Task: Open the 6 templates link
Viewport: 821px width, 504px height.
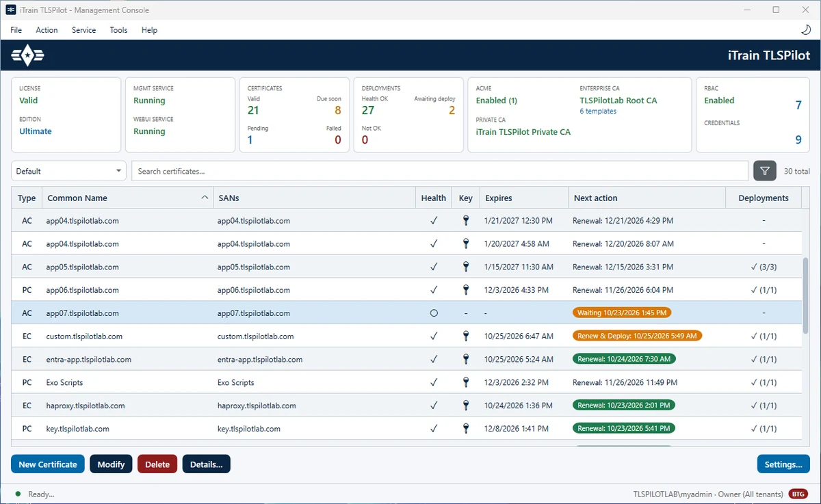Action: tap(598, 111)
